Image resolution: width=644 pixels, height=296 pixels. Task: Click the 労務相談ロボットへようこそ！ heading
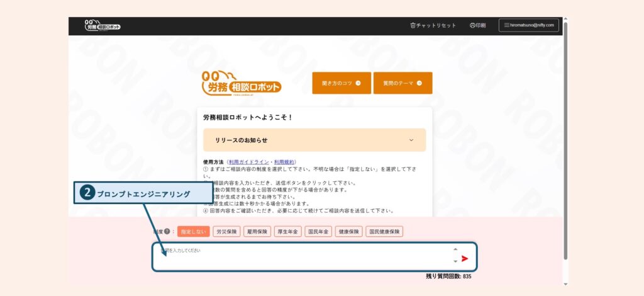(248, 118)
